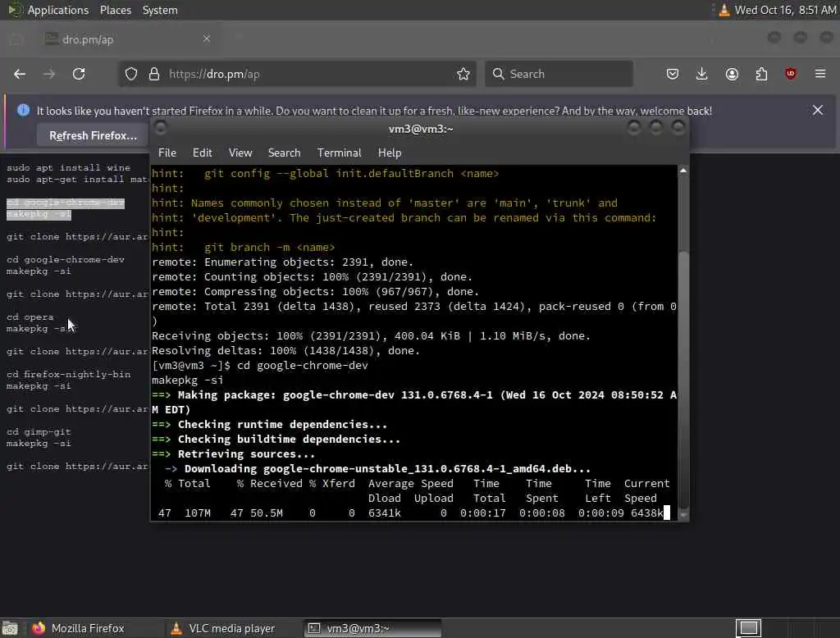The width and height of the screenshot is (840, 638).
Task: Click 'cd firefox-nightly-bin' line on page
Action: tap(69, 375)
